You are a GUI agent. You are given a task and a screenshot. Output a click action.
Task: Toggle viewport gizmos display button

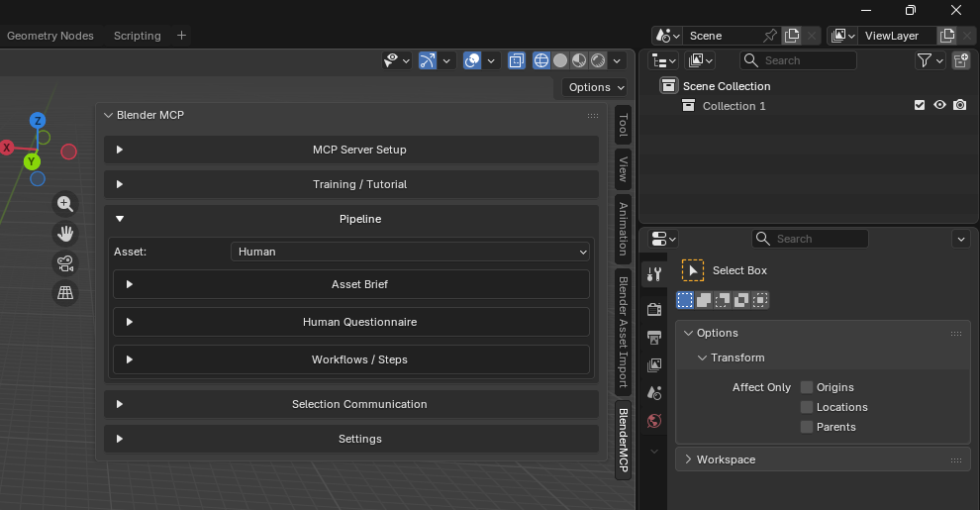pyautogui.click(x=428, y=60)
